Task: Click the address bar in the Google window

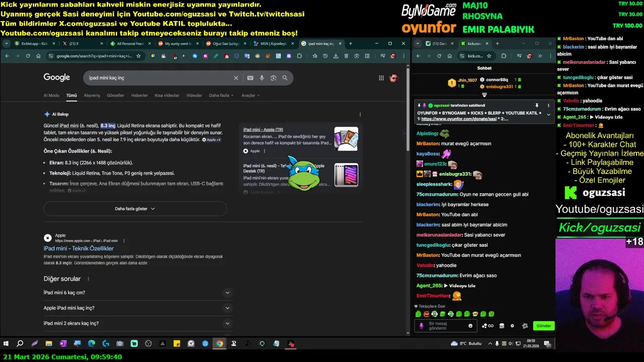Action: click(x=96, y=56)
